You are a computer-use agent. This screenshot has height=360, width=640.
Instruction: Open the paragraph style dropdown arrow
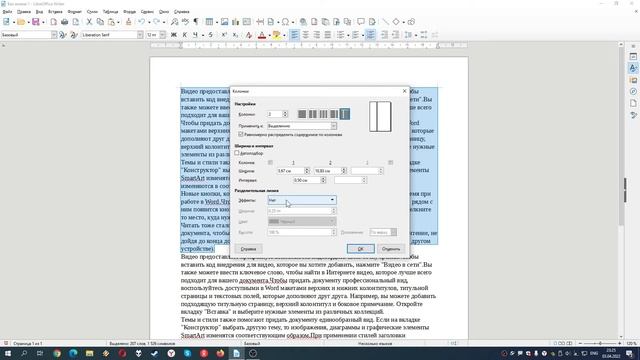pos(54,35)
